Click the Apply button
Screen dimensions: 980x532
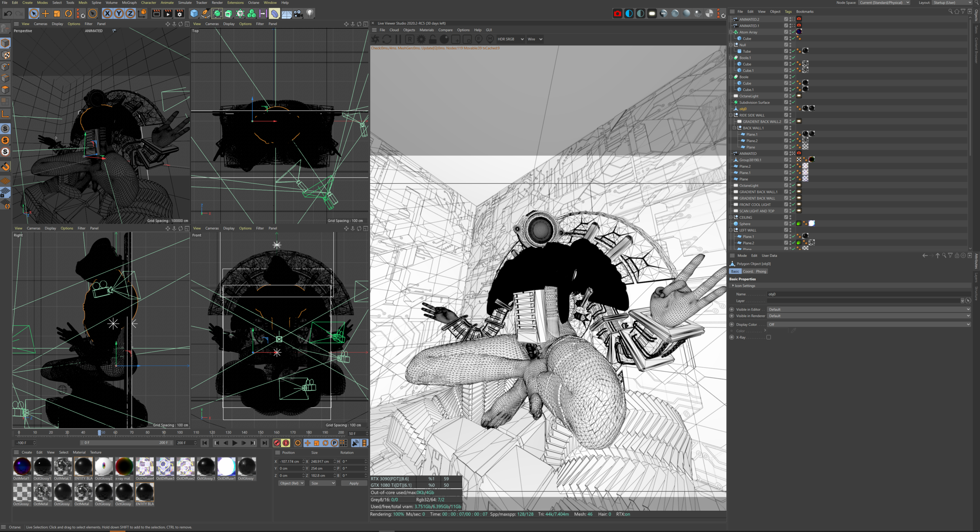click(354, 483)
